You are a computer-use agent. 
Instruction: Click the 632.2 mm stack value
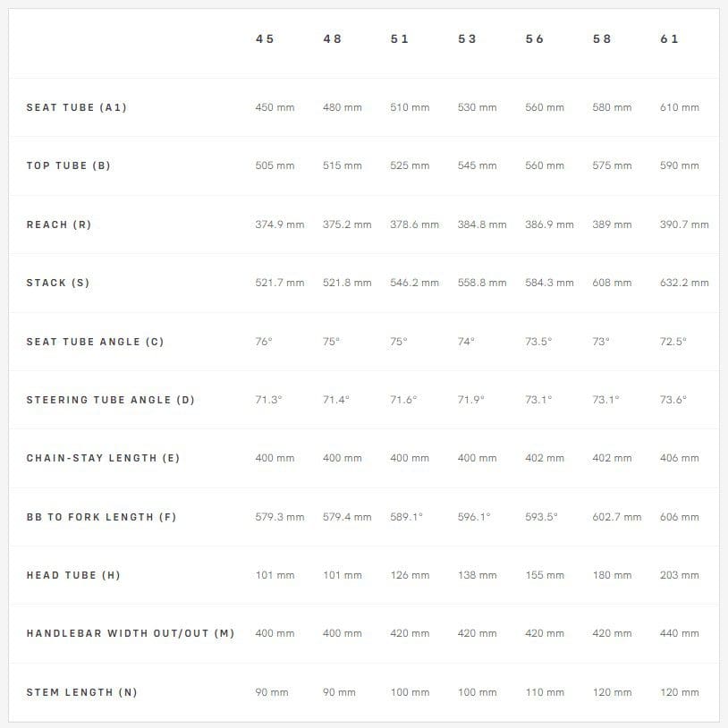point(684,283)
